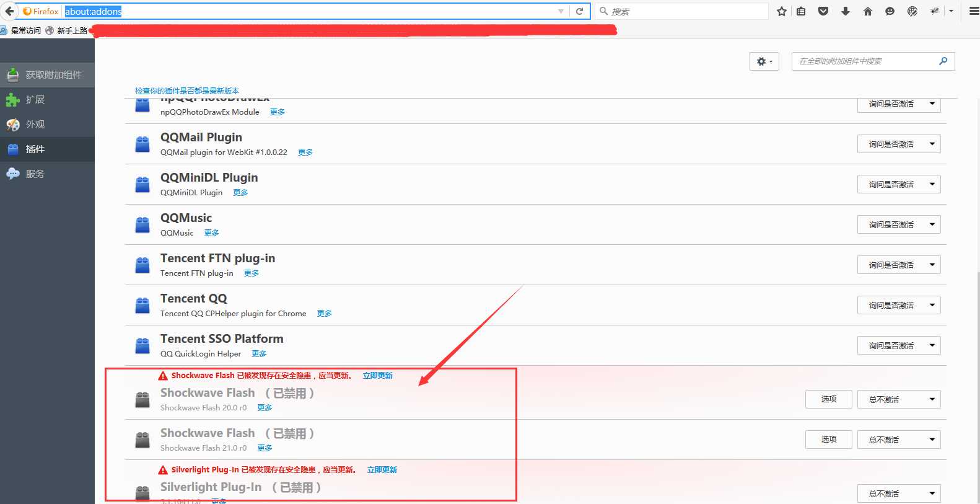Image resolution: width=980 pixels, height=504 pixels.
Task: Click the browser back arrow button
Action: pos(9,11)
